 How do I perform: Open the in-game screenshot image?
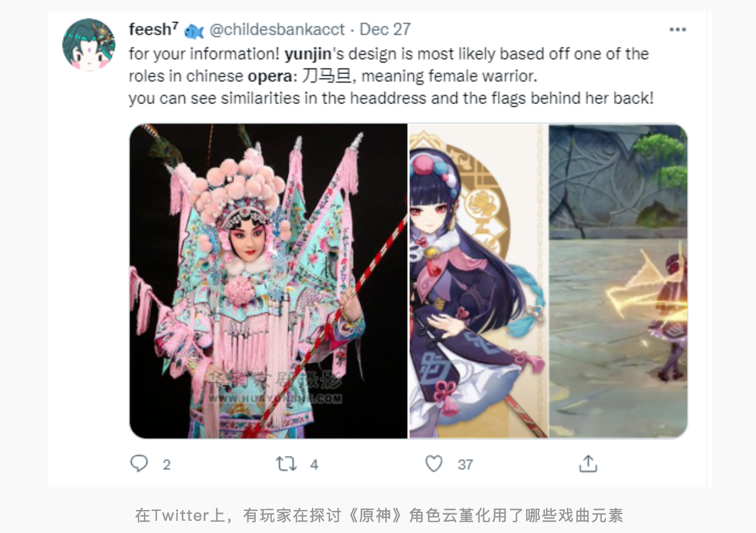[618, 281]
